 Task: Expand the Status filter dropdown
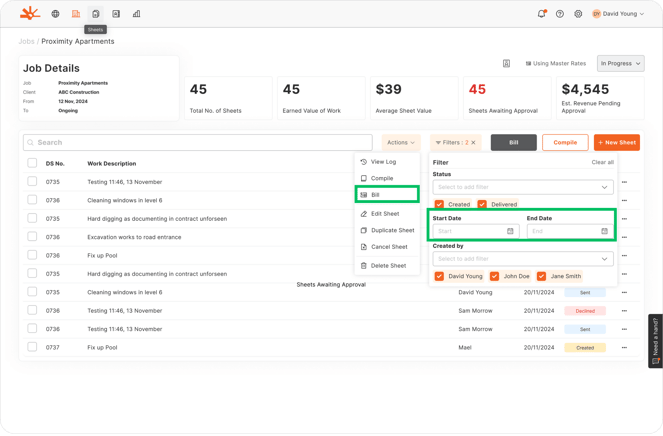pos(522,187)
